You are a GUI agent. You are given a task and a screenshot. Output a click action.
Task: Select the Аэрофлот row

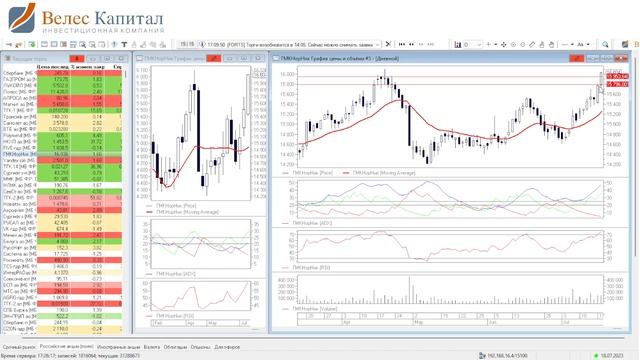(62, 210)
